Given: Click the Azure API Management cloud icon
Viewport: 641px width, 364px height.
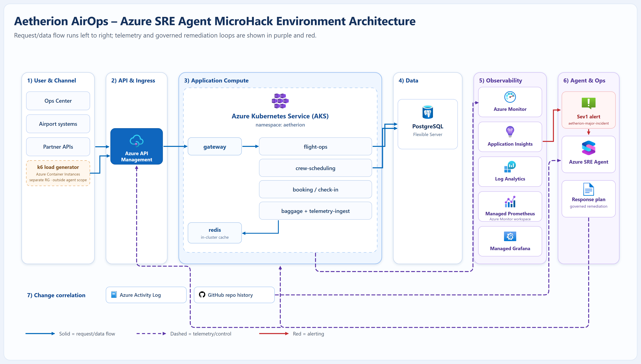Looking at the screenshot, I should click(x=137, y=141).
